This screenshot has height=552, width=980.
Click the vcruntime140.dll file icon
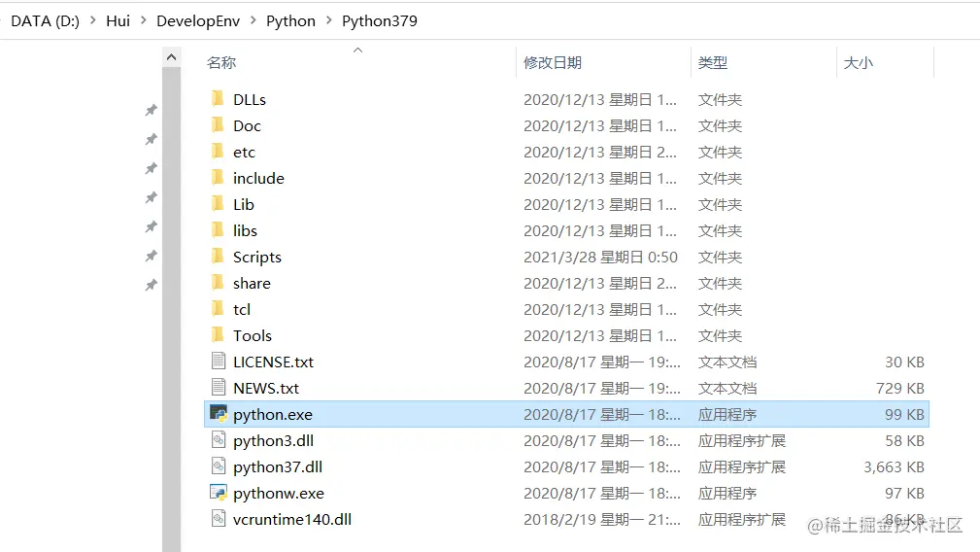click(x=219, y=518)
